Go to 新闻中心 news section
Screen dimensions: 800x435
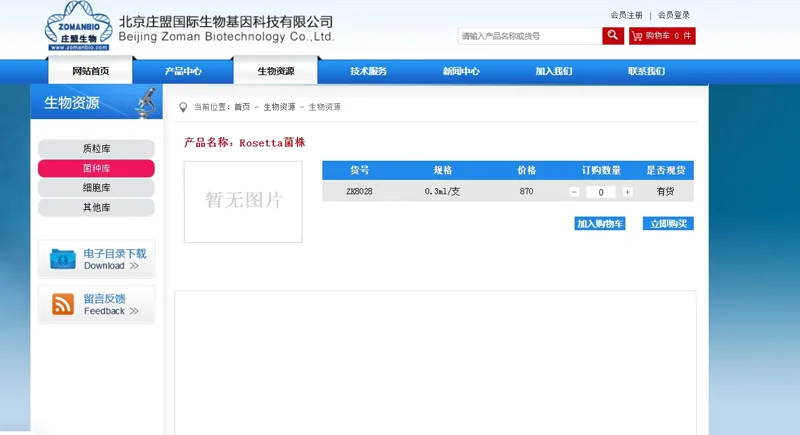pyautogui.click(x=461, y=71)
